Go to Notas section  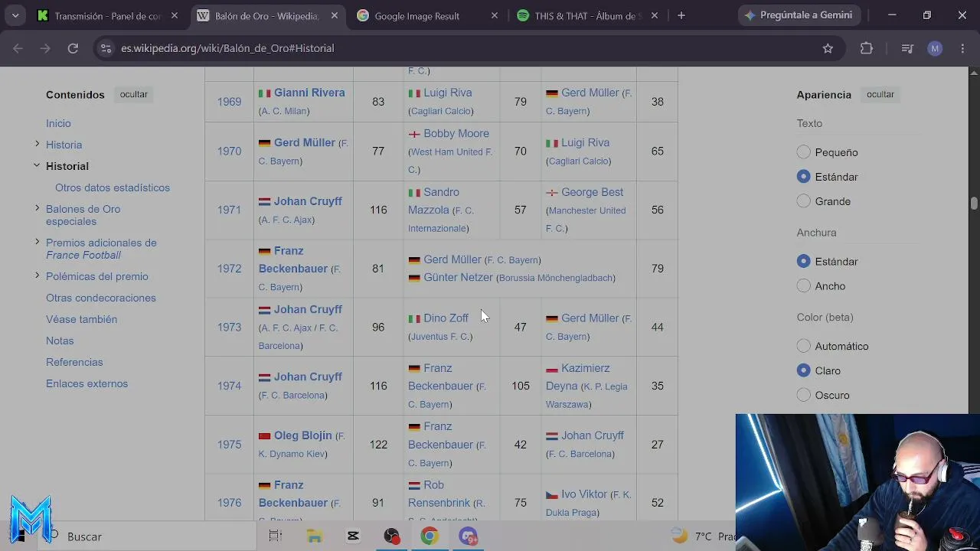click(x=60, y=341)
